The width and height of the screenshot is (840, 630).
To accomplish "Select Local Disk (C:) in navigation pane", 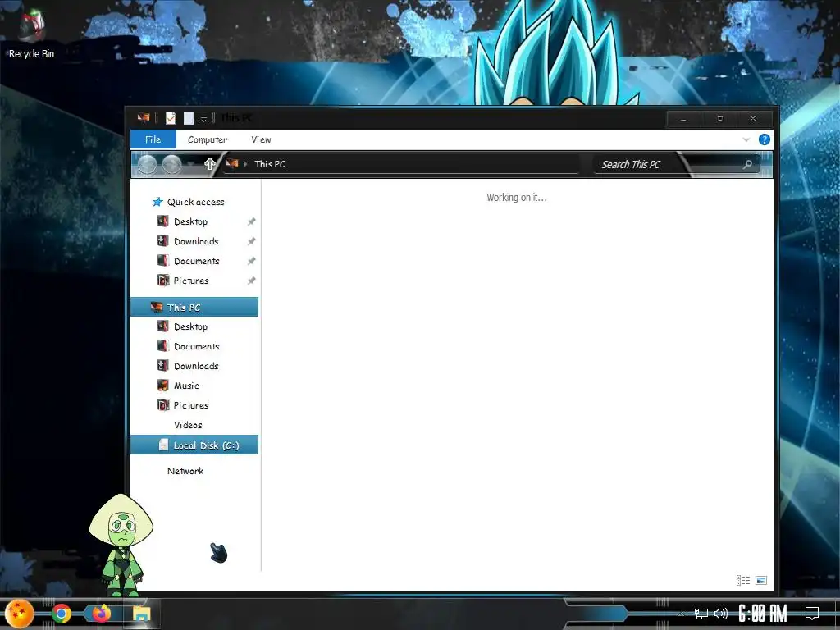I will pyautogui.click(x=194, y=445).
